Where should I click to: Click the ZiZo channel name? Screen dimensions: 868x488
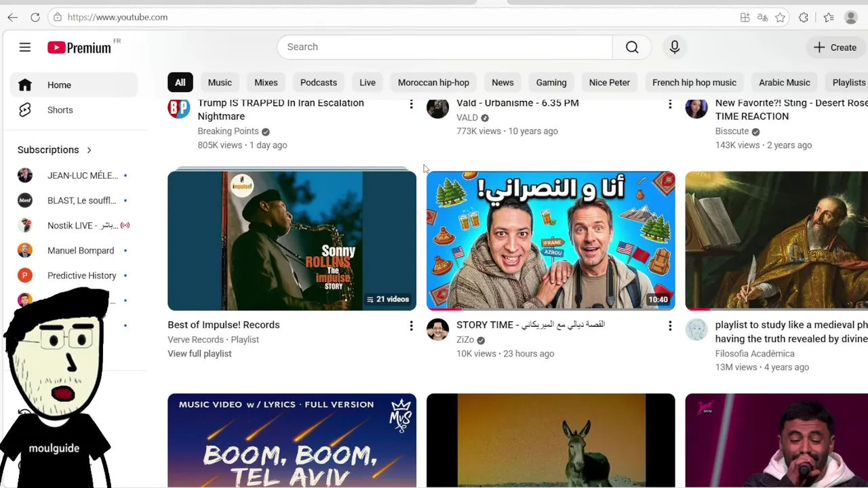(x=465, y=340)
